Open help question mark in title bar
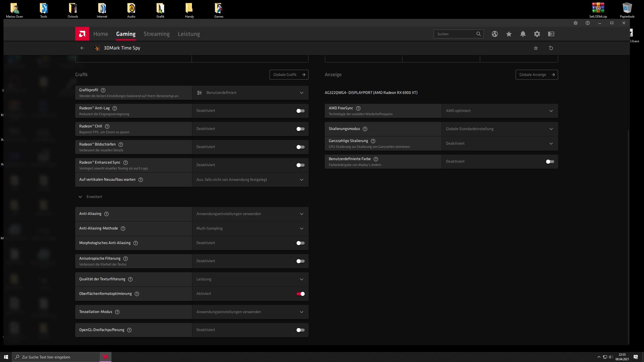The height and width of the screenshot is (362, 644). 587,23
